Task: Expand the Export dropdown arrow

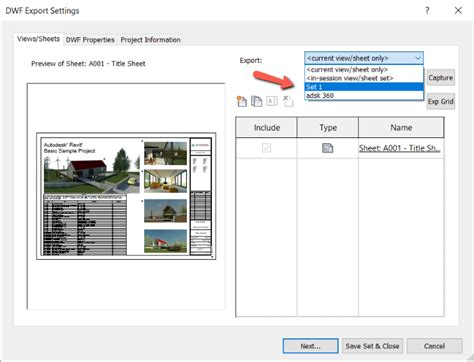Action: pyautogui.click(x=418, y=58)
